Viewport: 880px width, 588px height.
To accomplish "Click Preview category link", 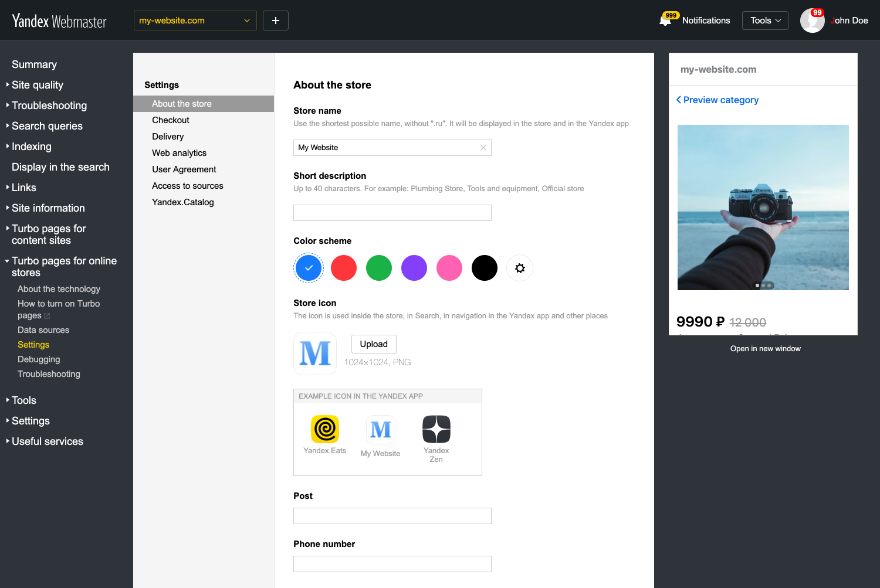I will coord(721,100).
